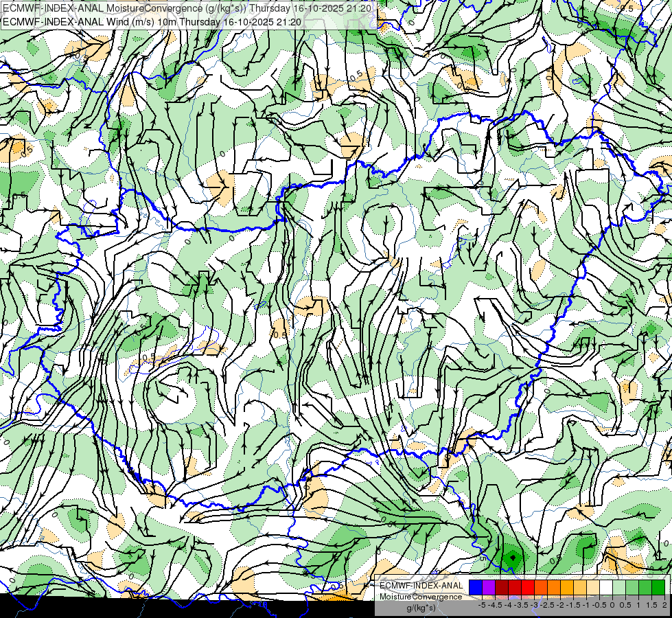Image resolution: width=672 pixels, height=618 pixels.
Task: Pick the lightest green swatch between 0 and 0.5
Action: (619, 587)
